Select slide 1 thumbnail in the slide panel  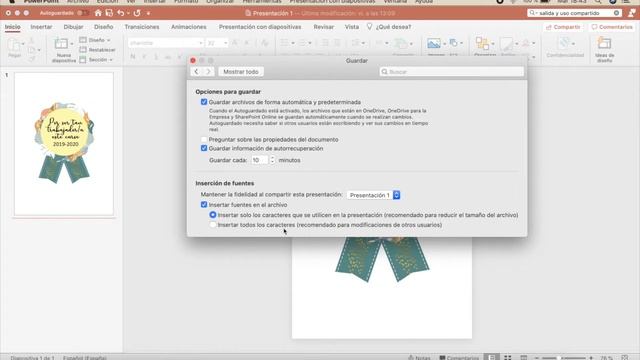(x=64, y=144)
